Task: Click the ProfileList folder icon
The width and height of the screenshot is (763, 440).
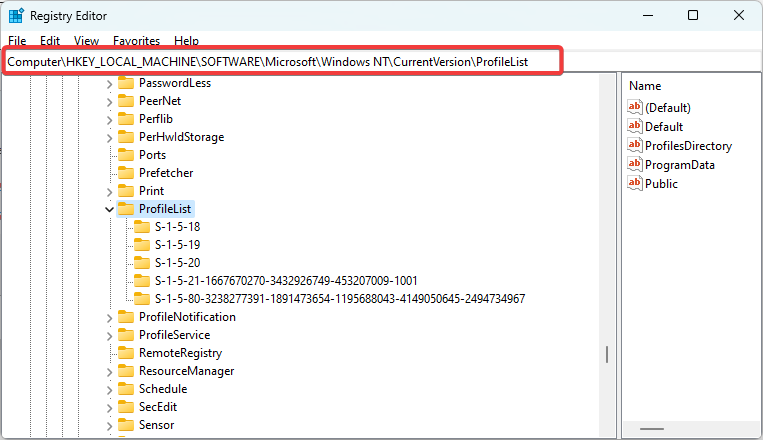Action: tap(126, 209)
